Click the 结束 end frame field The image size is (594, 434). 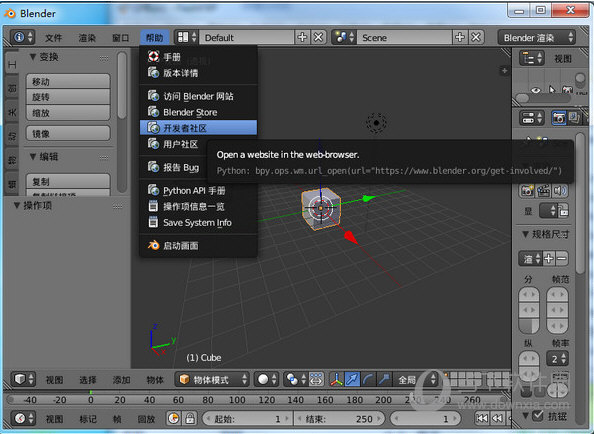click(x=339, y=418)
